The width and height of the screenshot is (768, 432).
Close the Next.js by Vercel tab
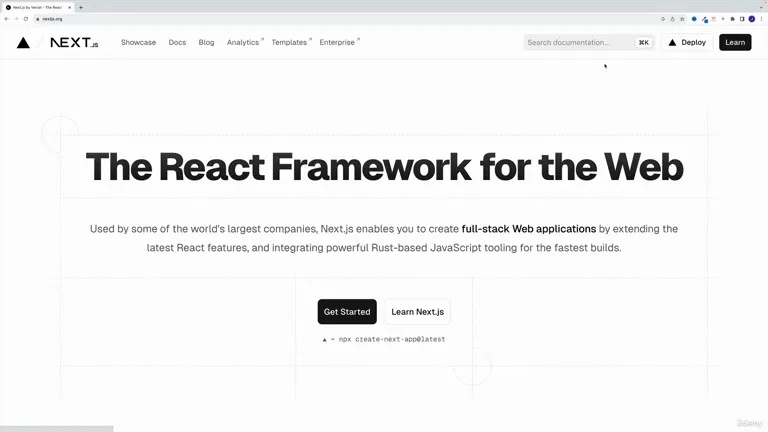70,7
